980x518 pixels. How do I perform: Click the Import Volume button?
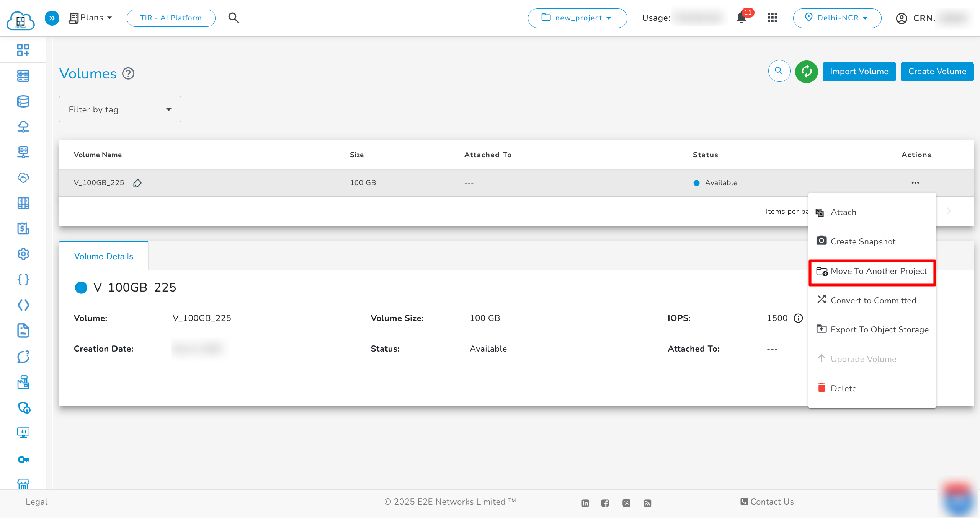coord(859,72)
